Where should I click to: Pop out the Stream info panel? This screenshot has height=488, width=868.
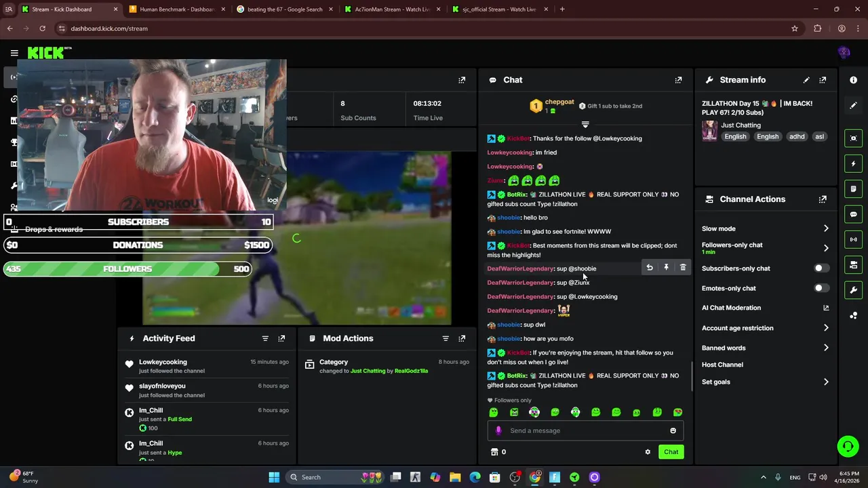(823, 80)
